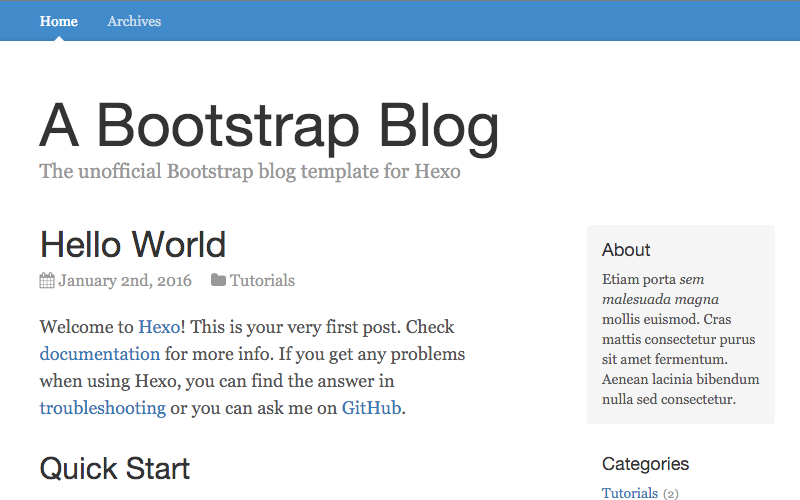Click the (2) count next to Tutorials
Viewport: 800px width, 500px height.
[671, 494]
